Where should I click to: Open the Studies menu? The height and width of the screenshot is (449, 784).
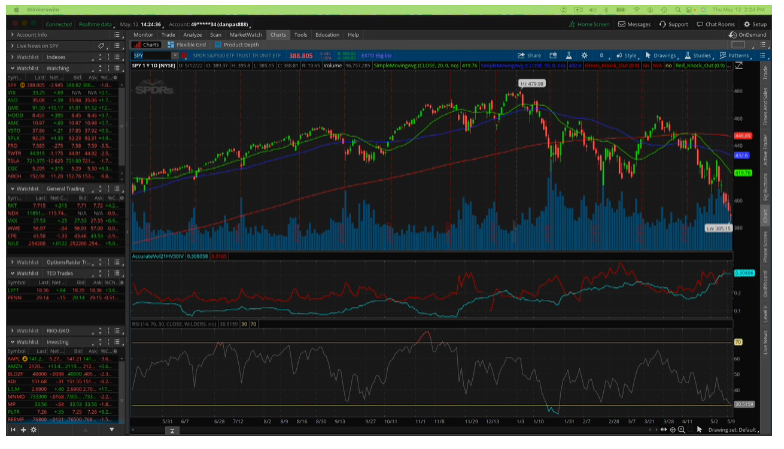[x=698, y=56]
